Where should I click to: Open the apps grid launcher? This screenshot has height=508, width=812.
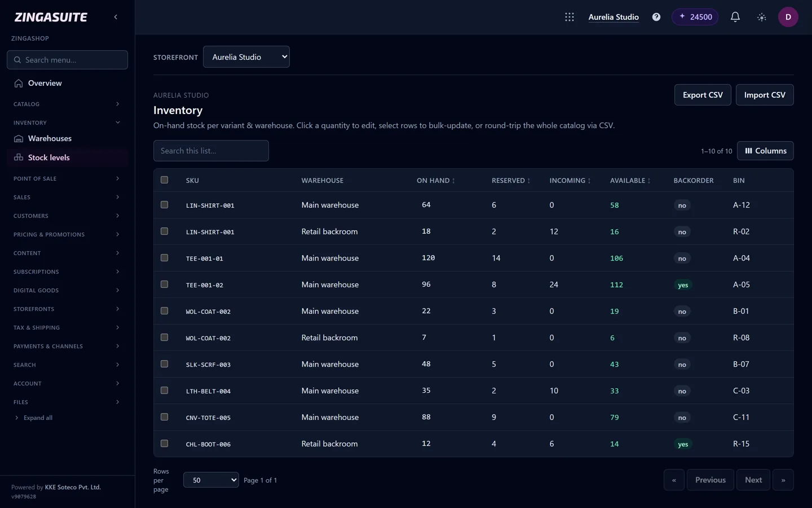point(570,17)
